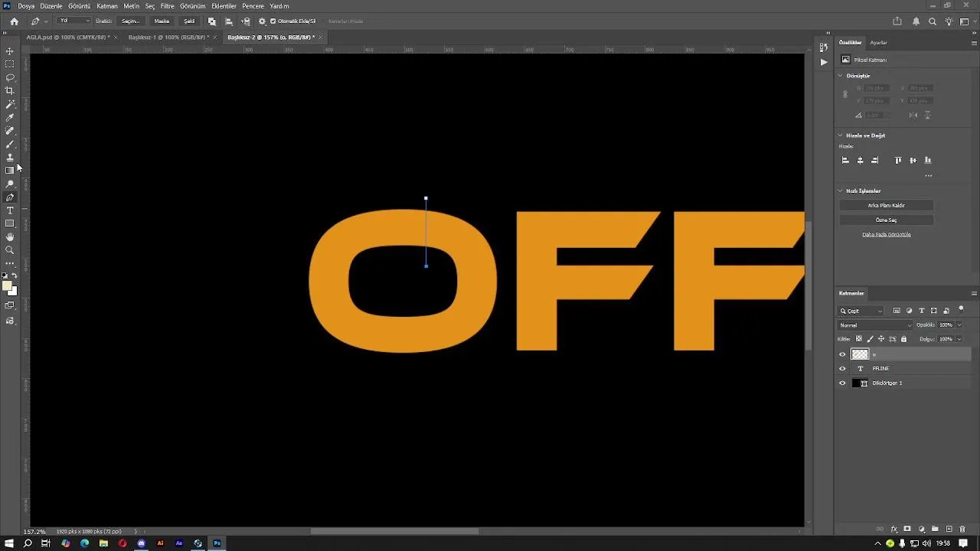Select the Rectangle shape tool
This screenshot has height=551, width=980.
click(x=10, y=223)
